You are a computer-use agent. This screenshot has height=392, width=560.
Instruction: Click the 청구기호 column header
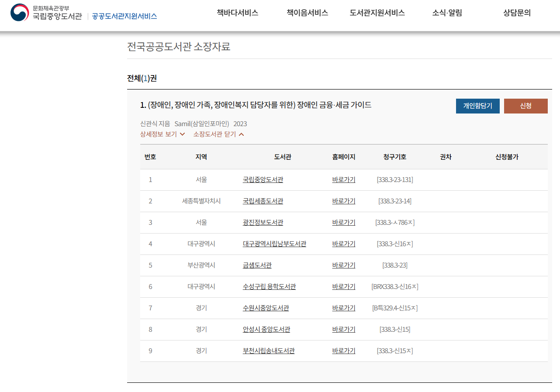[x=395, y=157]
